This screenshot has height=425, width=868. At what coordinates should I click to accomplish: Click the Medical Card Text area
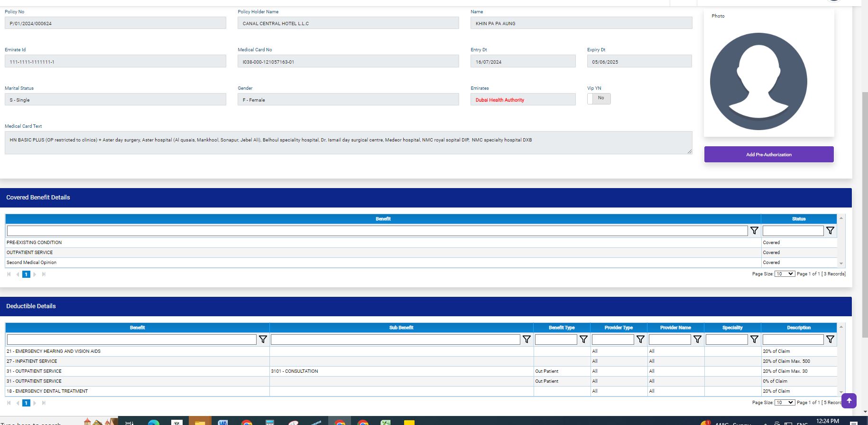tap(348, 142)
